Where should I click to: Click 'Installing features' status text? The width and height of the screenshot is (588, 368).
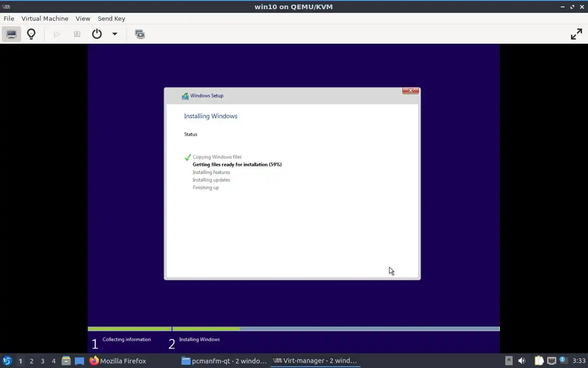point(211,172)
